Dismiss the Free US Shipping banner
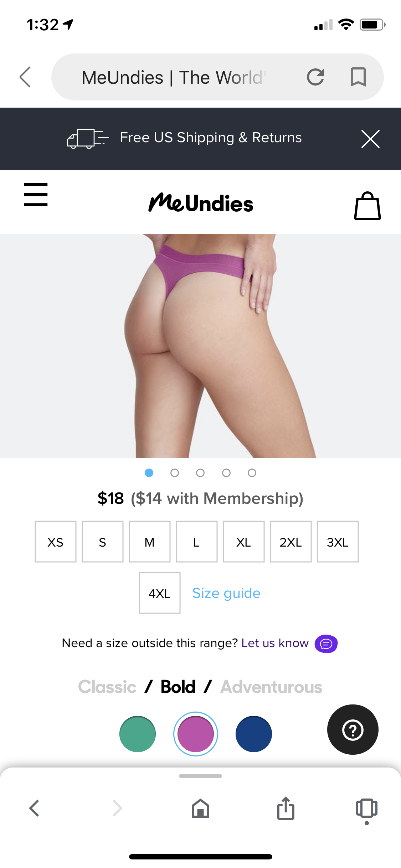 point(370,139)
